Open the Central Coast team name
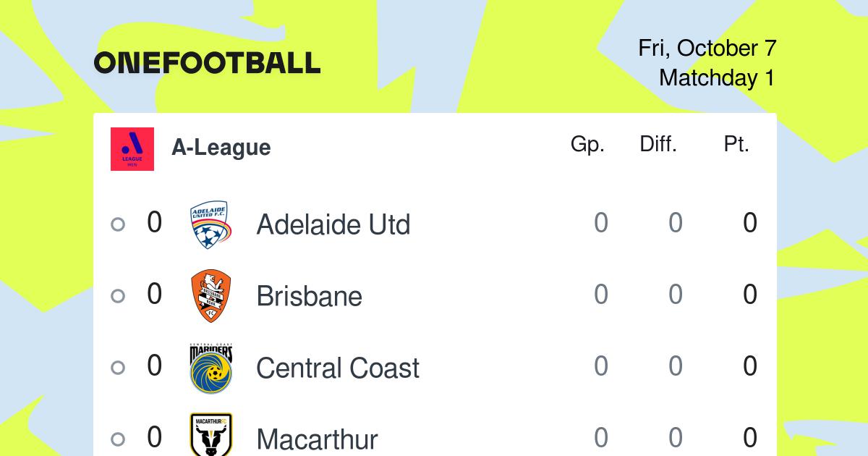The image size is (868, 456). (338, 368)
